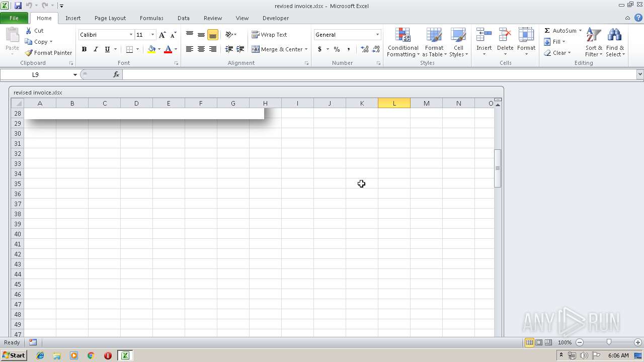Screen dimensions: 644x362
Task: Open Find & Select binoculars
Action: point(615,43)
